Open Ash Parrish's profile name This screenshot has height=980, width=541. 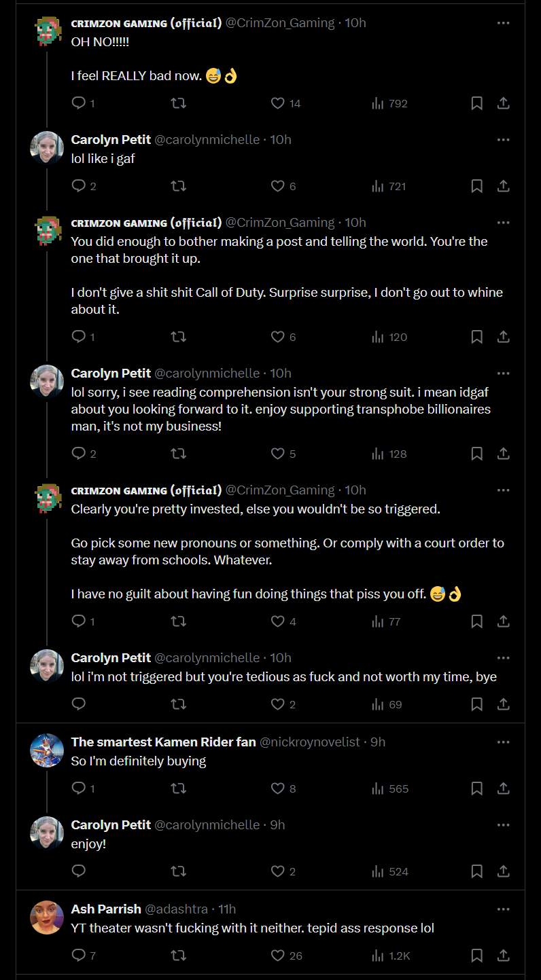click(106, 909)
